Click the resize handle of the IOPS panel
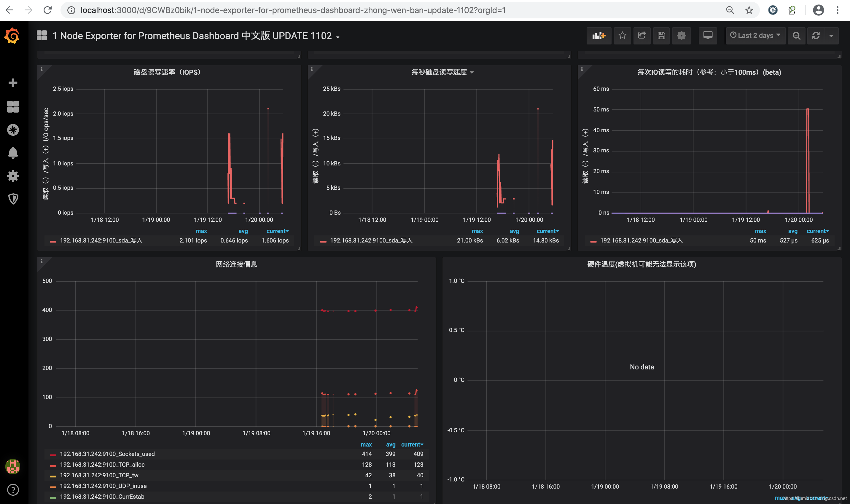This screenshot has width=850, height=504. pos(299,249)
